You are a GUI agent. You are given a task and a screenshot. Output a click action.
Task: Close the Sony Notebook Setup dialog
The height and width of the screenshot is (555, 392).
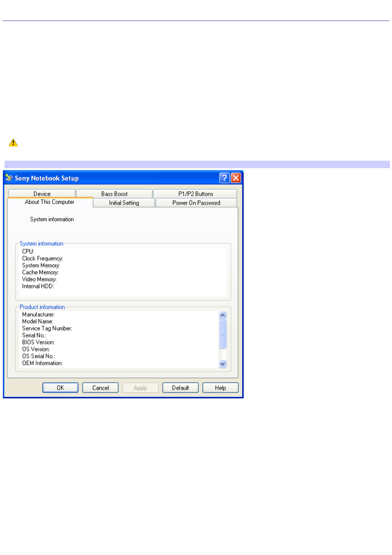[236, 178]
